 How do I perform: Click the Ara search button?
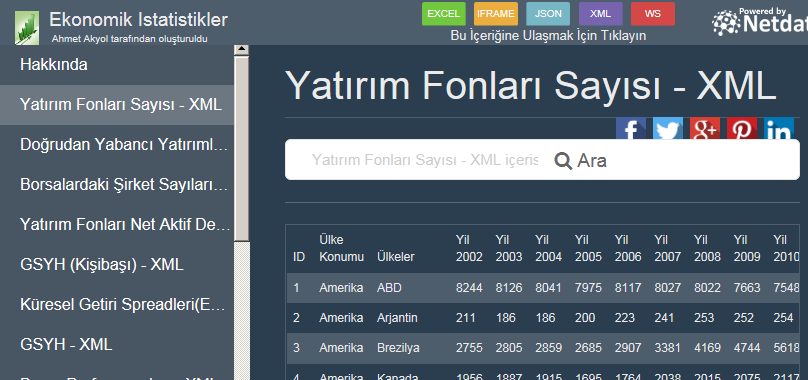pos(580,161)
